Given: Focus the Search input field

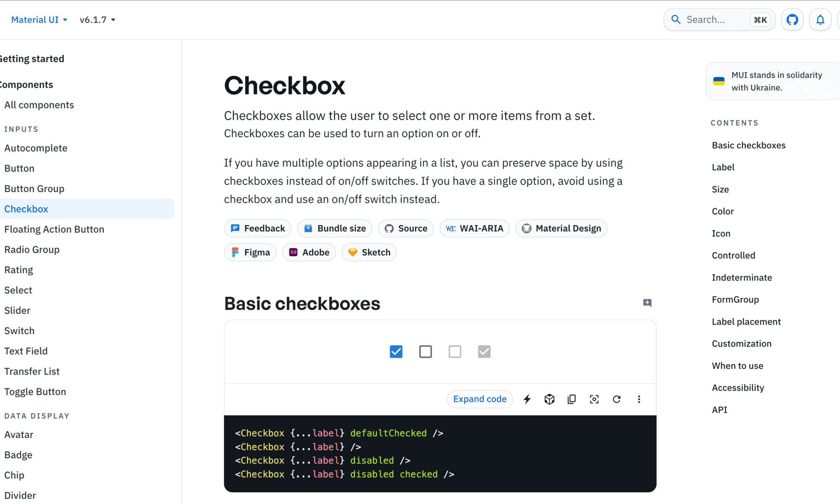Looking at the screenshot, I should 719,20.
